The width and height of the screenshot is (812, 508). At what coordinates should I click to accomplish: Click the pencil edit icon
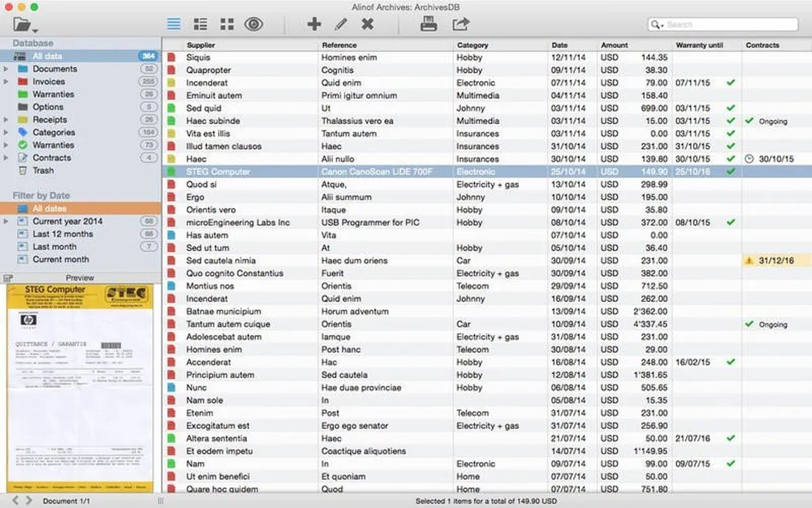coord(340,24)
